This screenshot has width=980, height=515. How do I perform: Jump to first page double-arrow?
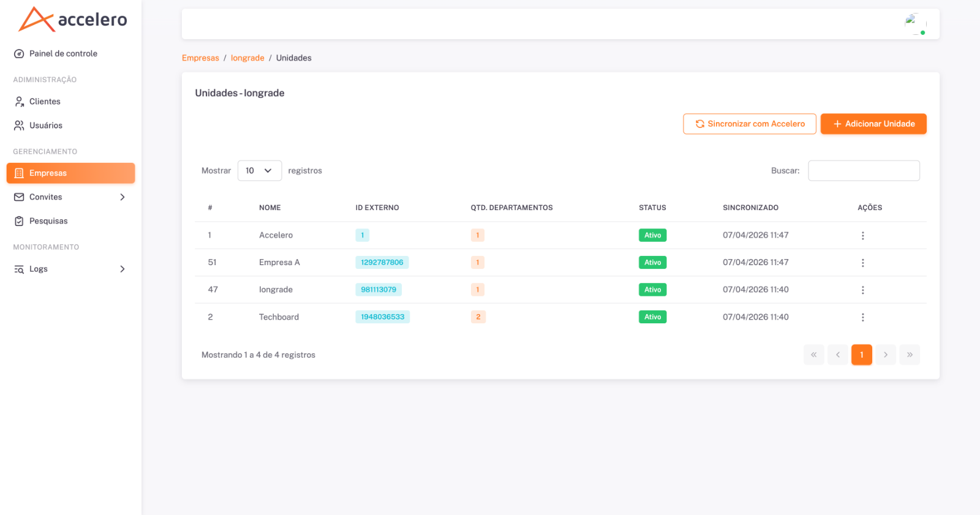(x=814, y=355)
